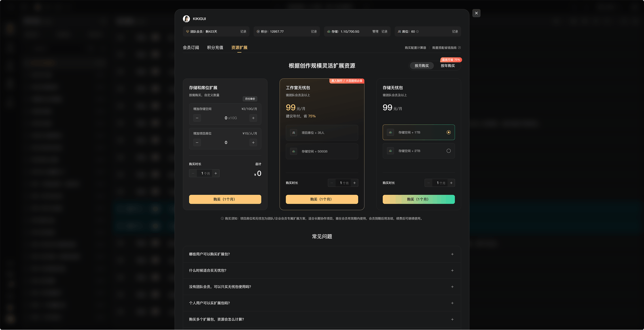Click the seats people icon in header
The image size is (644, 330).
[399, 32]
